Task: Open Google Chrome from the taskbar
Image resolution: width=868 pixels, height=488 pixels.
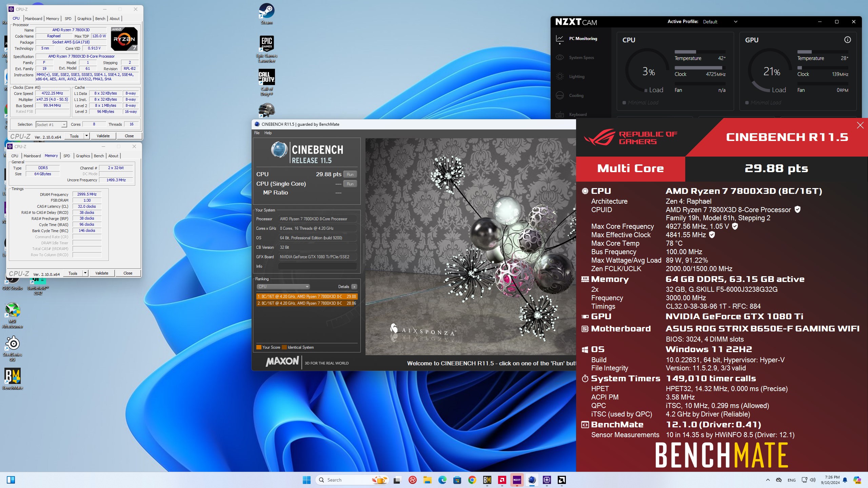Action: click(472, 480)
